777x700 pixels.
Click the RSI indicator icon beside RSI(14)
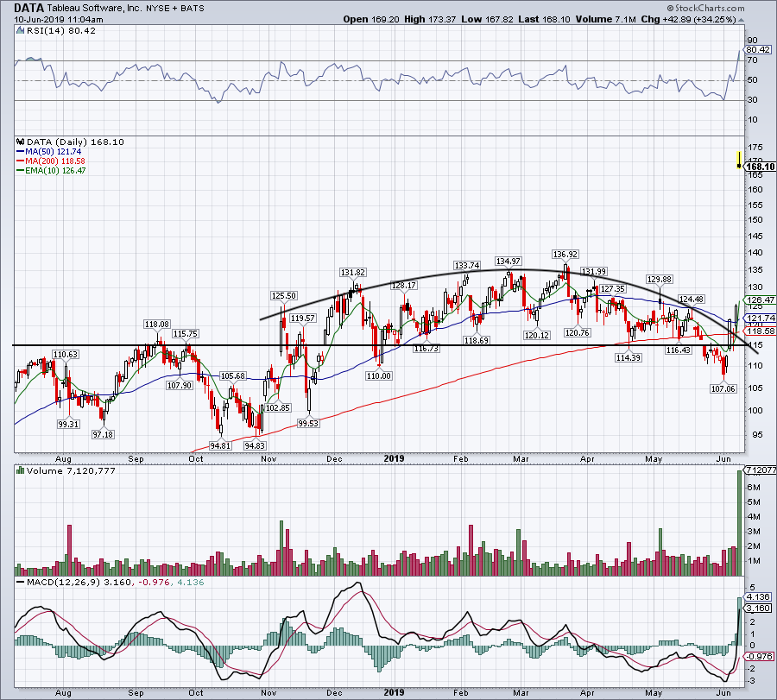pyautogui.click(x=20, y=30)
